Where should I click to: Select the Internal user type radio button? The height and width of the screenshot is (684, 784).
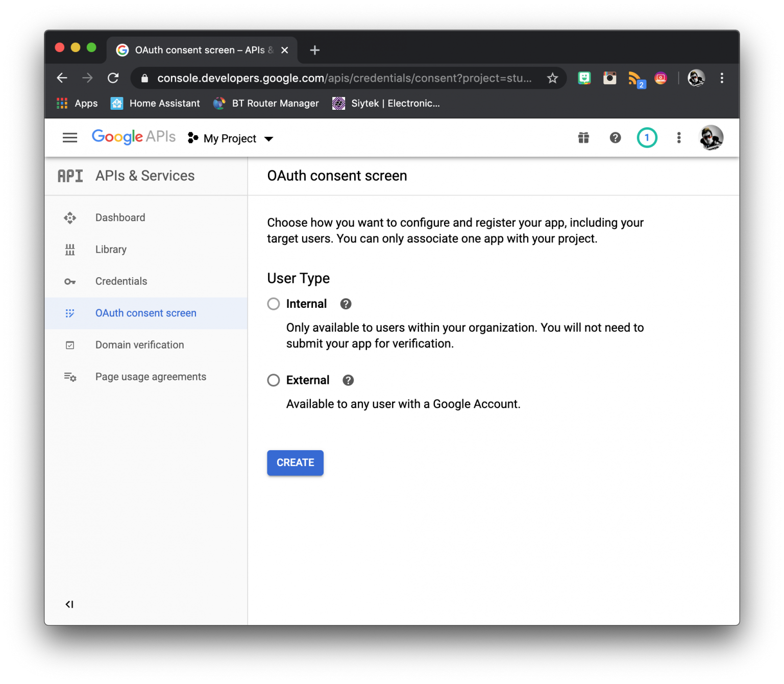pos(273,304)
